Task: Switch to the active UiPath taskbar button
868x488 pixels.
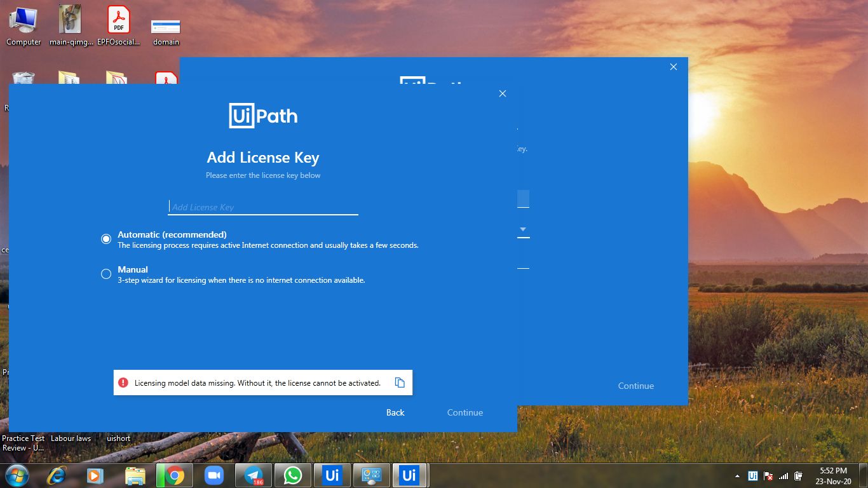Action: 410,475
